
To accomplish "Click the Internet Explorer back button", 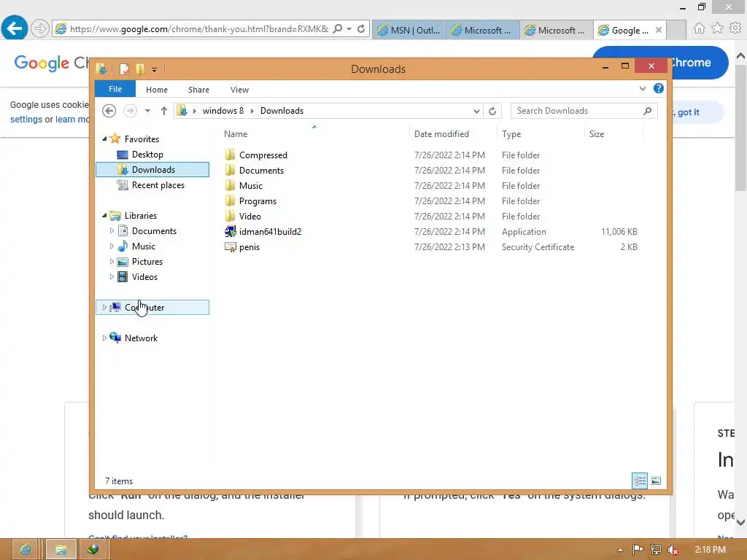I will (15, 28).
